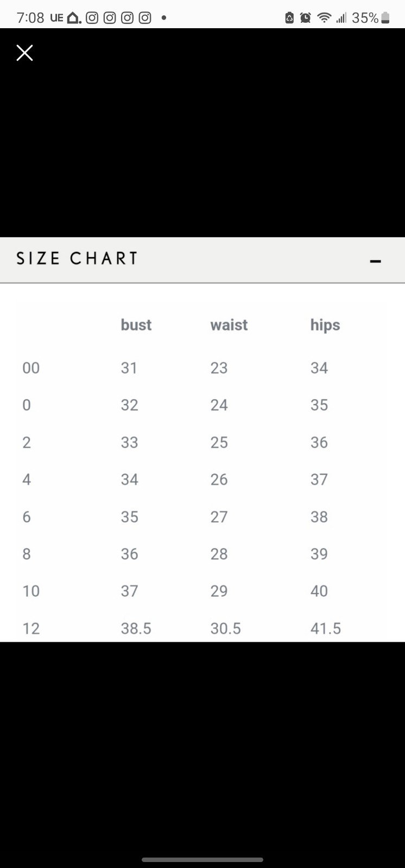Select the hips column header

pos(325,325)
